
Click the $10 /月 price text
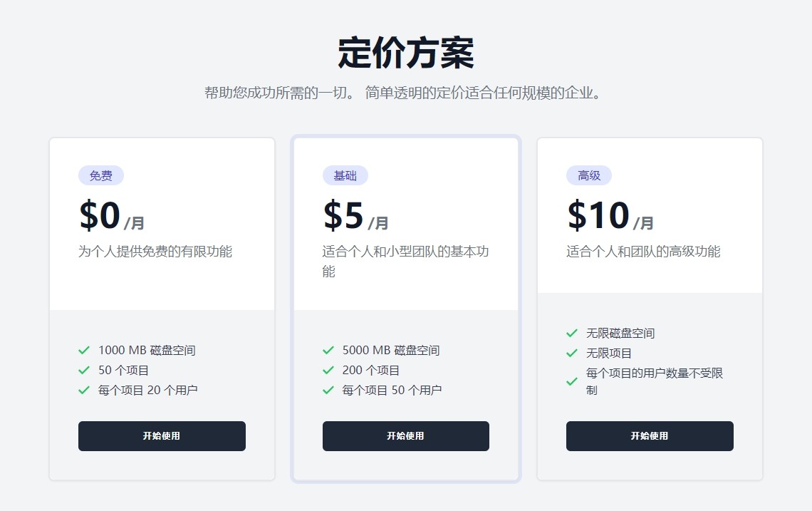[610, 216]
